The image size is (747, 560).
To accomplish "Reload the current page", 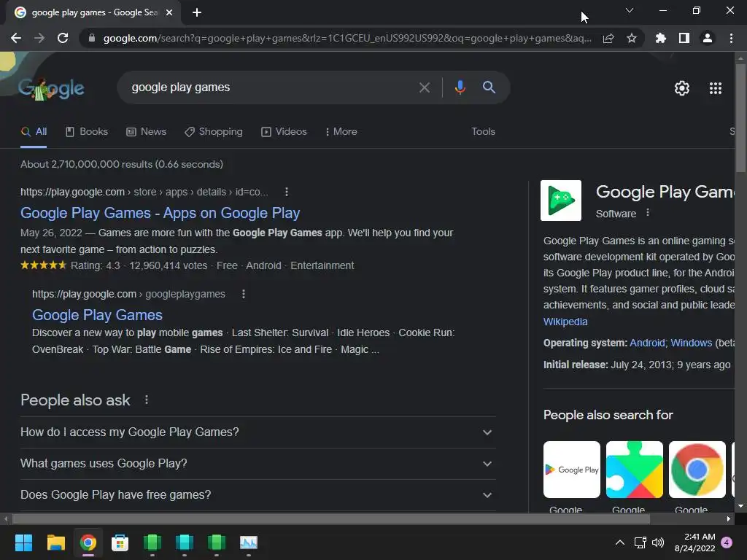I will [x=63, y=38].
